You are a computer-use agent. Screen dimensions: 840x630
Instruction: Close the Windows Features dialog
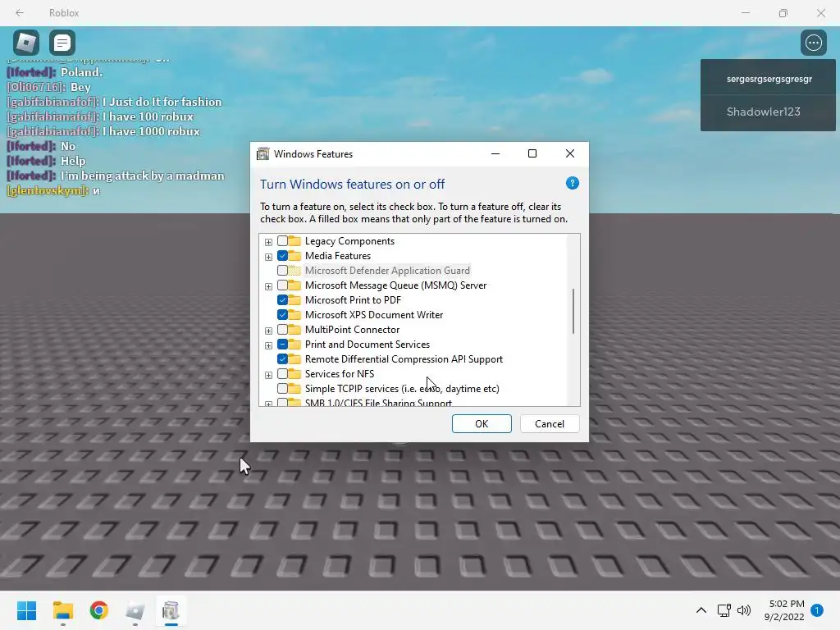(570, 153)
